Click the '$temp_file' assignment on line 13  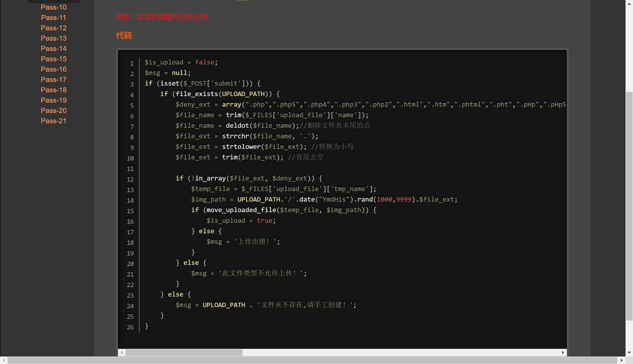point(284,189)
